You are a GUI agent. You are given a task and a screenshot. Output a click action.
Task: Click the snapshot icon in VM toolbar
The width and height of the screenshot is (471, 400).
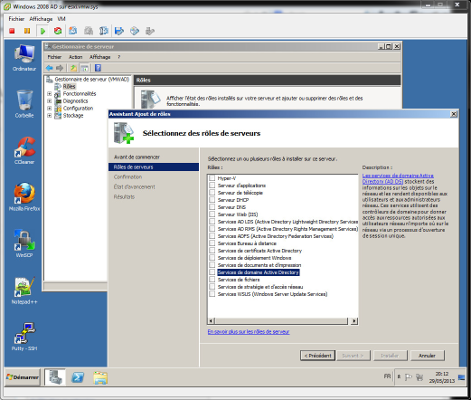point(73,31)
